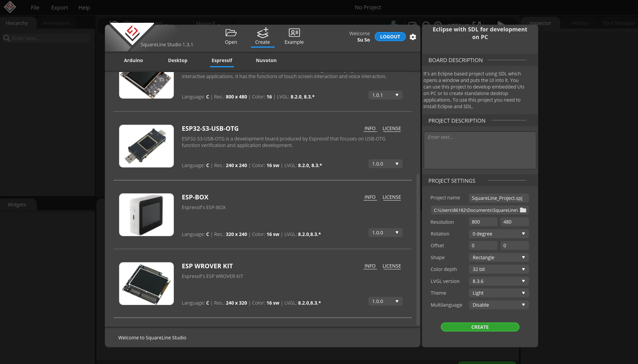Expand version dropdown for ESP32-S3-USB-OTG
Screen dimensions: 638x364
coord(385,164)
